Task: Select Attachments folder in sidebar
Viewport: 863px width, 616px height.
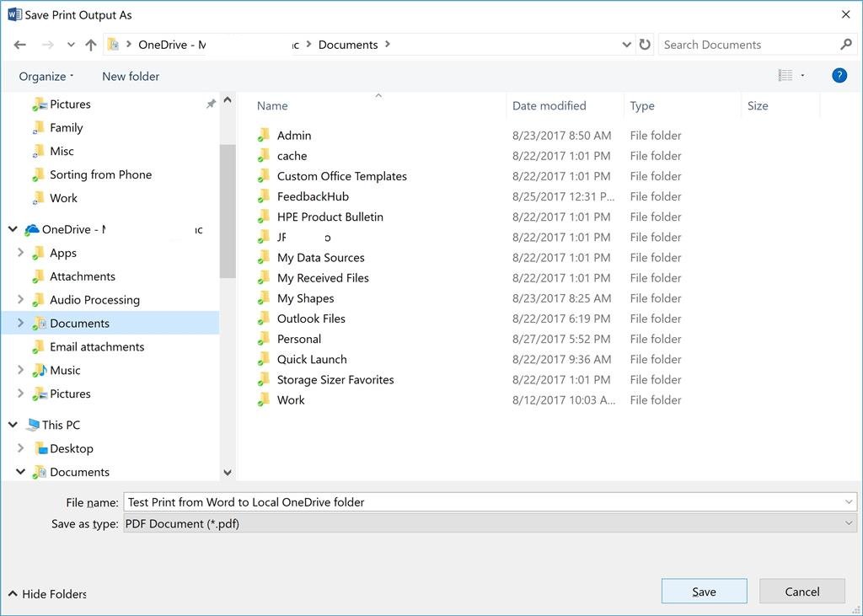Action: click(82, 276)
